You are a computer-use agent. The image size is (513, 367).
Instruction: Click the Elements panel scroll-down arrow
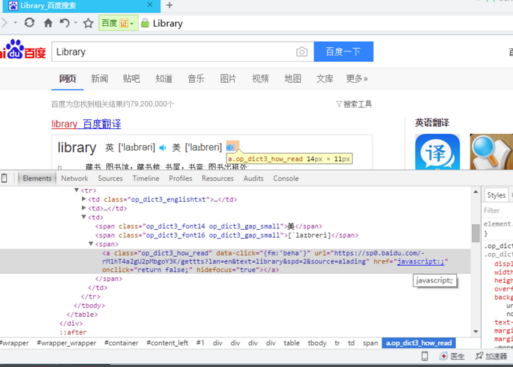click(x=476, y=331)
